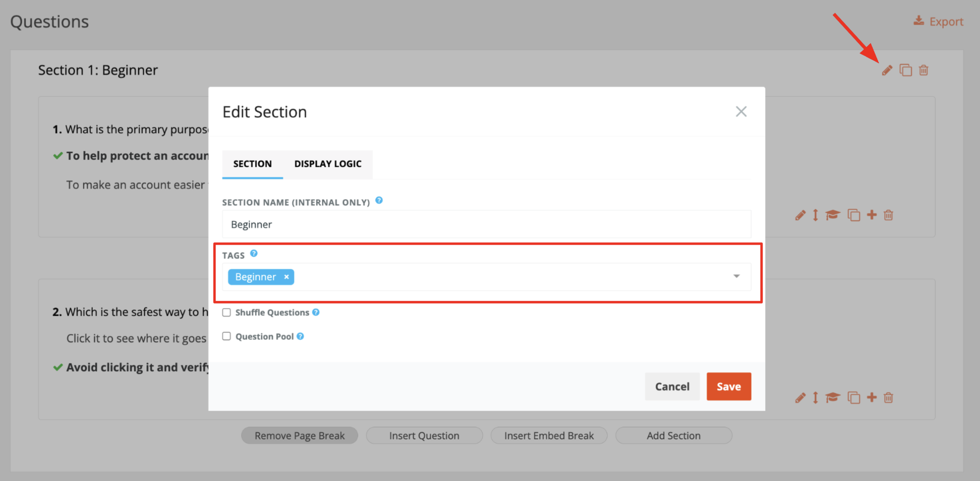Save the section changes
This screenshot has width=980, height=481.
(x=729, y=386)
